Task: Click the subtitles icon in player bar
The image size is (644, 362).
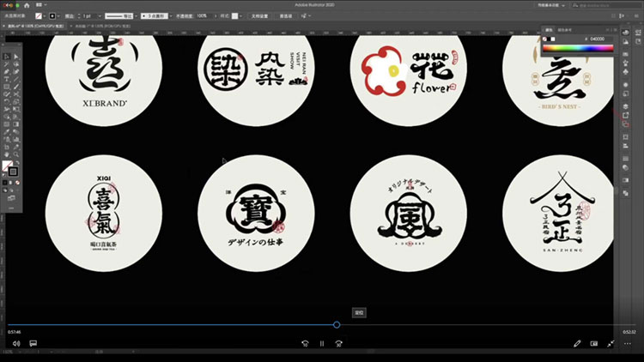Action: click(x=33, y=343)
